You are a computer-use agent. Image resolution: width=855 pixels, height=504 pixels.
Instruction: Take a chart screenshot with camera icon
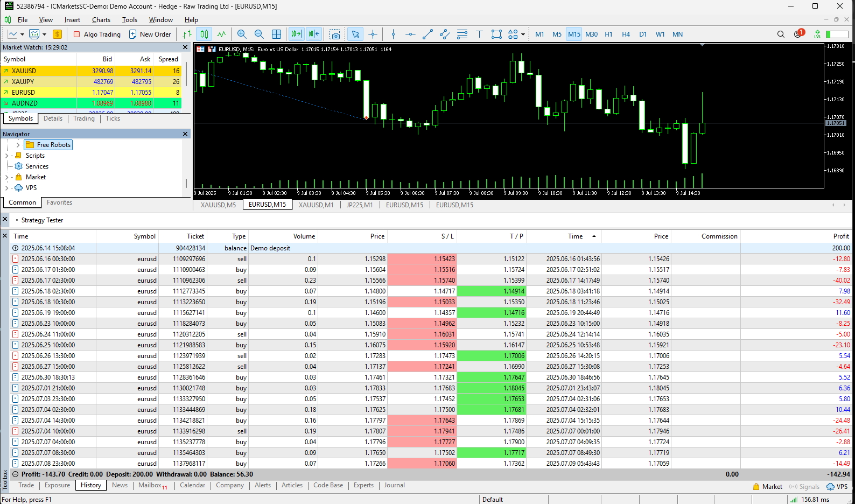335,34
